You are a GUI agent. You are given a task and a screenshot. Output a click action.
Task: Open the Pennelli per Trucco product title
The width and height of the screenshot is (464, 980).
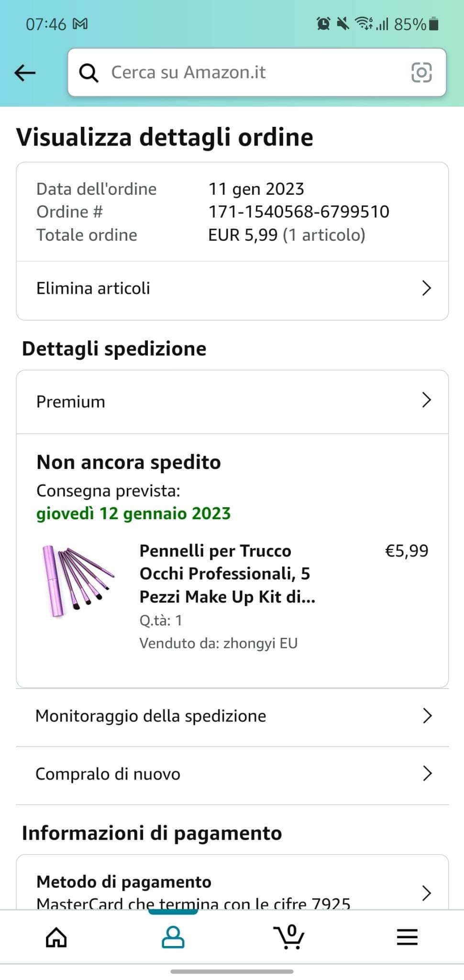coord(227,573)
